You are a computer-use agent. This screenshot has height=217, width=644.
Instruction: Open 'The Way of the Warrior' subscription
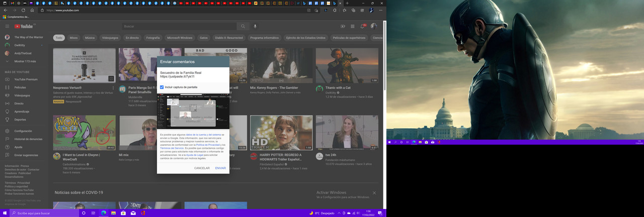24,37
